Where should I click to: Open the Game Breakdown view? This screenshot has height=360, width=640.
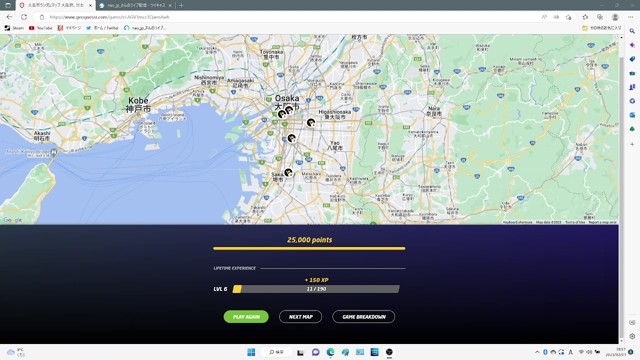(x=364, y=317)
